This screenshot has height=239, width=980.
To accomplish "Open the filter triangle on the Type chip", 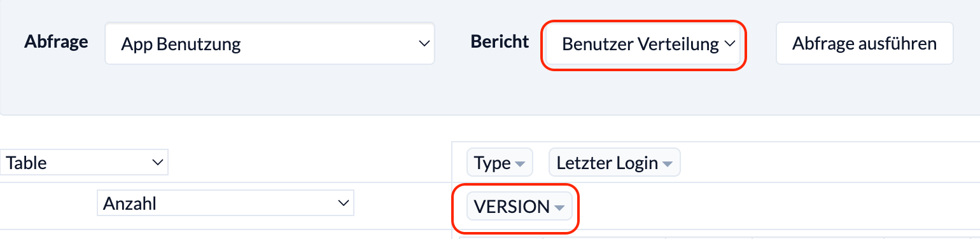I will click(x=520, y=165).
